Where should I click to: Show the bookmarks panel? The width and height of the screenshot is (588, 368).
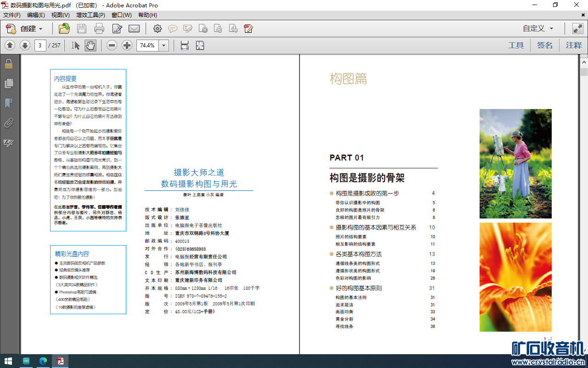point(9,103)
